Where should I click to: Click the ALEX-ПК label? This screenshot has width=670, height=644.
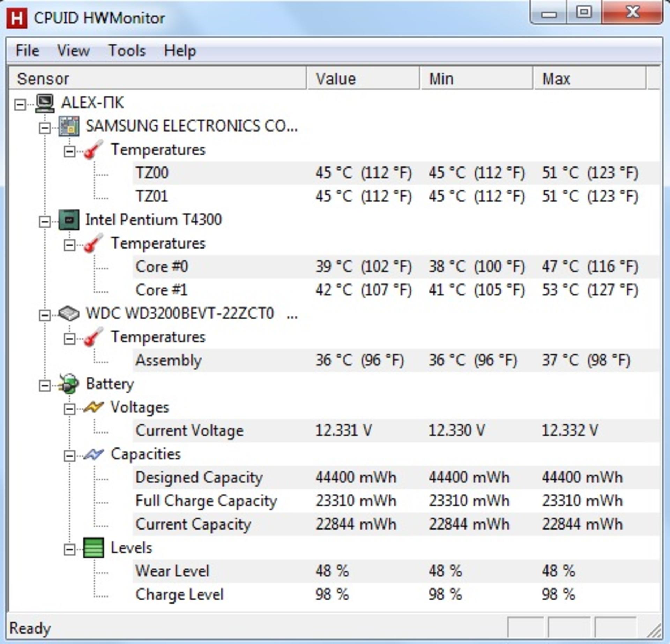tap(92, 103)
